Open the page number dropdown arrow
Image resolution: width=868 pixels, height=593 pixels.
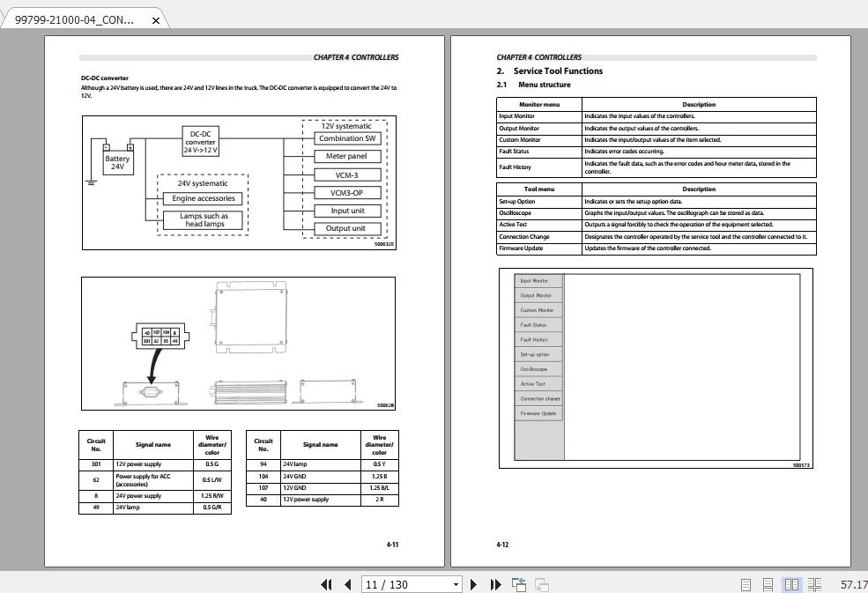[x=456, y=585]
